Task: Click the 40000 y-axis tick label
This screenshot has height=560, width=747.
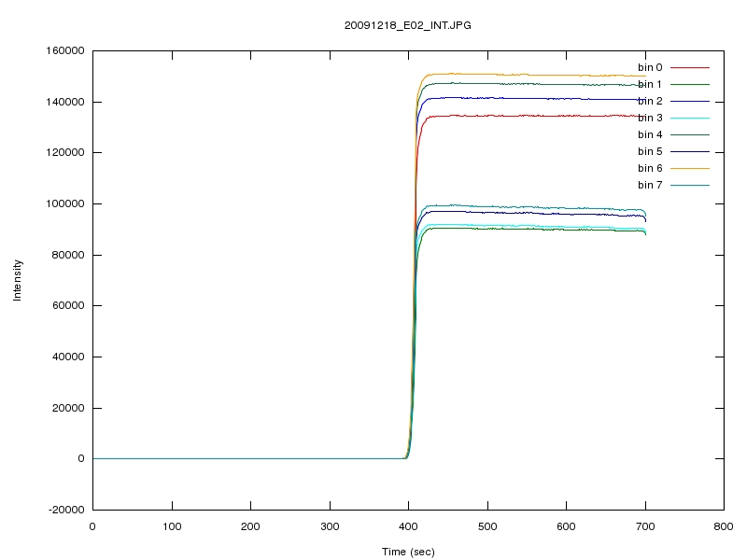Action: (x=68, y=357)
